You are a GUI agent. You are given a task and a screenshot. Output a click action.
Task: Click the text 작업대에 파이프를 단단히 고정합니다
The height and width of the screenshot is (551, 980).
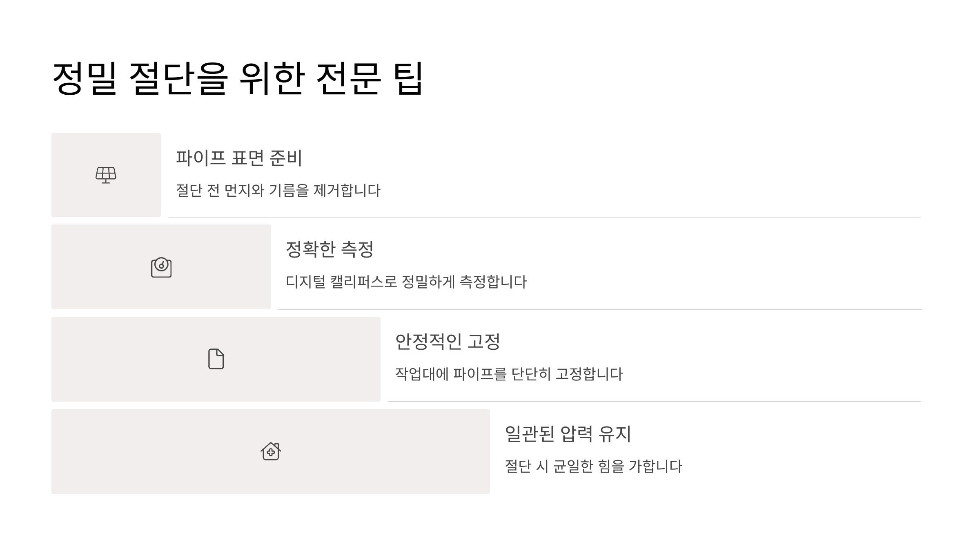click(x=509, y=374)
